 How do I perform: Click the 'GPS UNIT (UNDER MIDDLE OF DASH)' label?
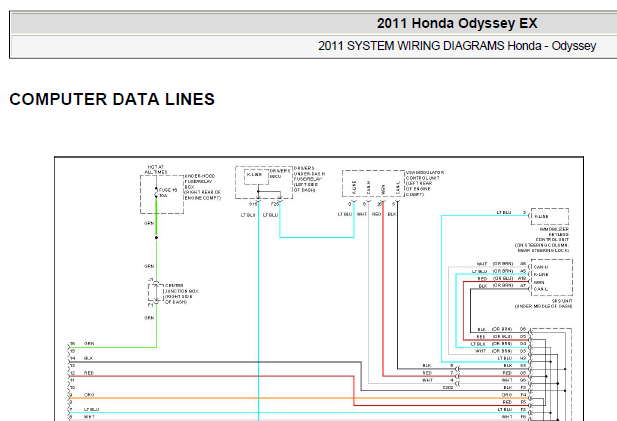(x=544, y=303)
